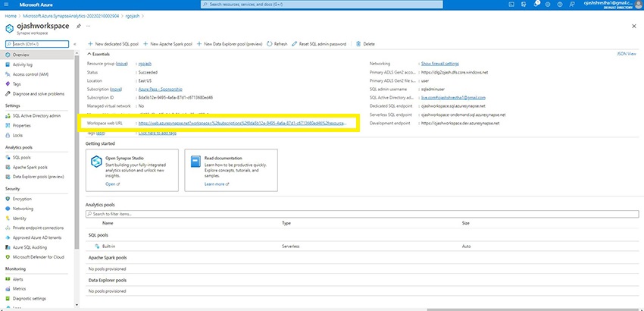This screenshot has width=644, height=311.
Task: Open rgojash breadcrumb
Action: click(x=133, y=16)
